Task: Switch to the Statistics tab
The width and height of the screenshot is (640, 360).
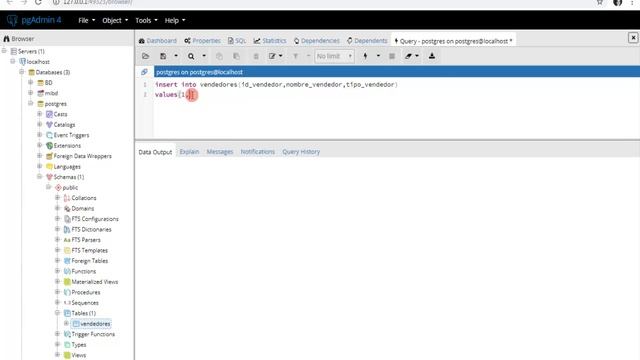Action: pyautogui.click(x=270, y=40)
